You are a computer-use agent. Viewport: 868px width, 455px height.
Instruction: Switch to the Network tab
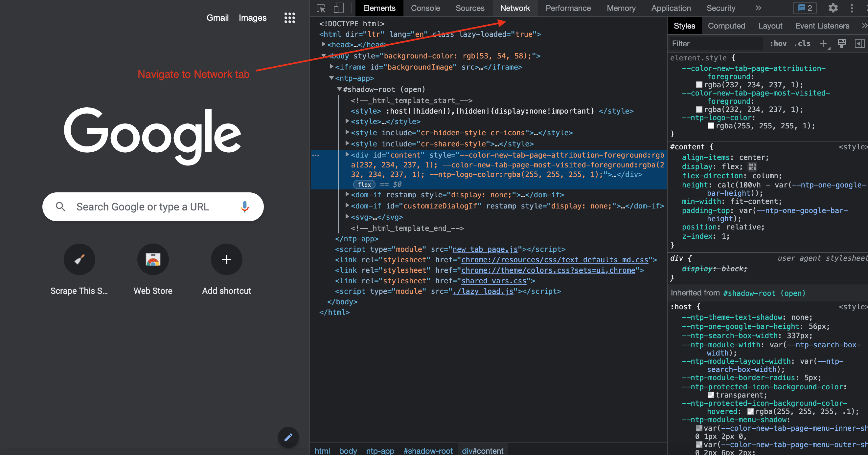click(515, 8)
